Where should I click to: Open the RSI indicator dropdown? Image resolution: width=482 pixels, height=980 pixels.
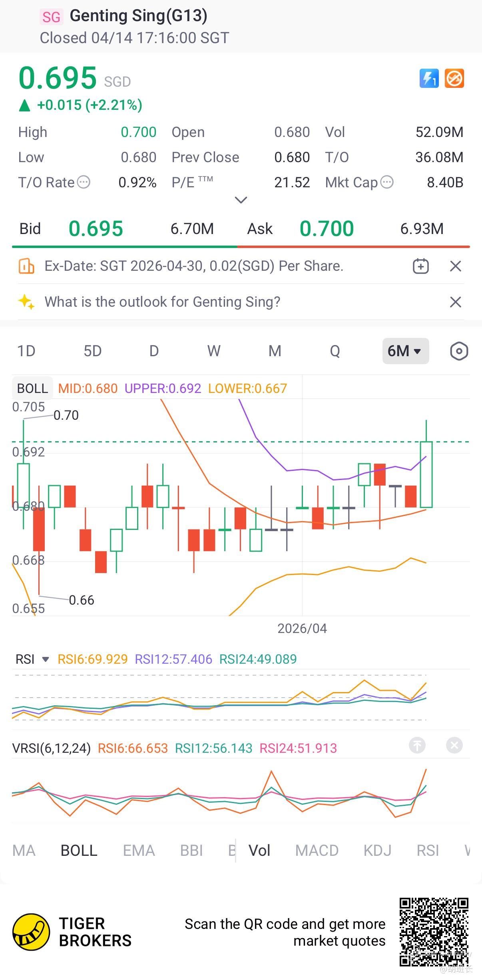[32, 659]
